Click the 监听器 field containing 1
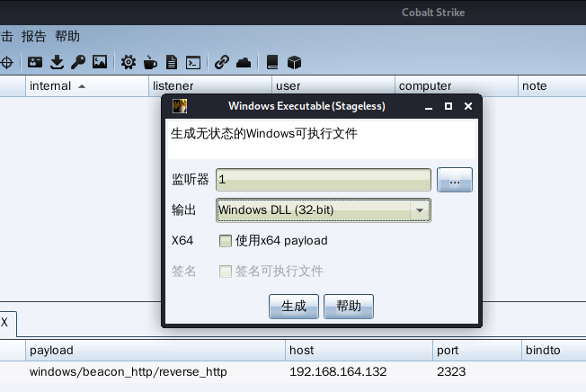The width and height of the screenshot is (586, 392). [x=324, y=180]
